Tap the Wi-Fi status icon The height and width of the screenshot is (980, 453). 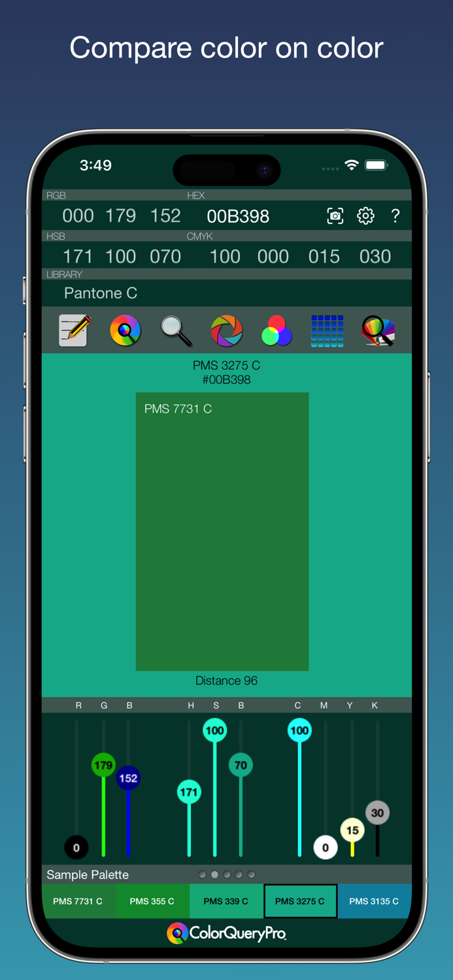(352, 165)
